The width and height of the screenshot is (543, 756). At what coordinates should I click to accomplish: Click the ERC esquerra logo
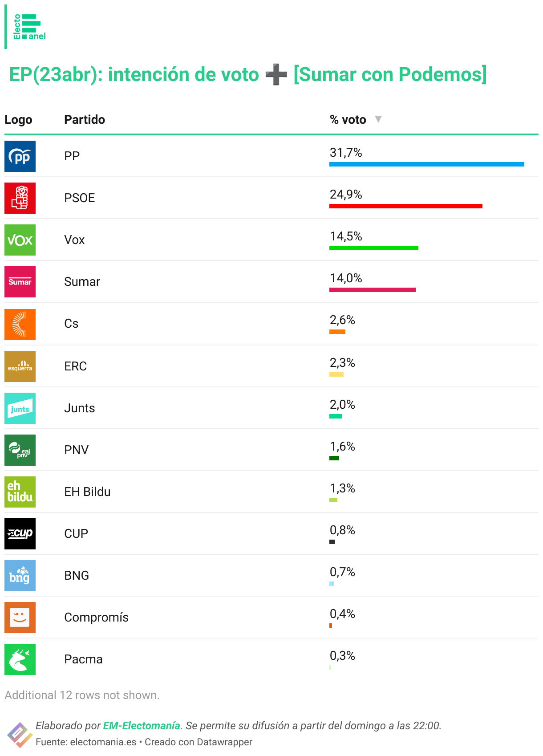20,366
